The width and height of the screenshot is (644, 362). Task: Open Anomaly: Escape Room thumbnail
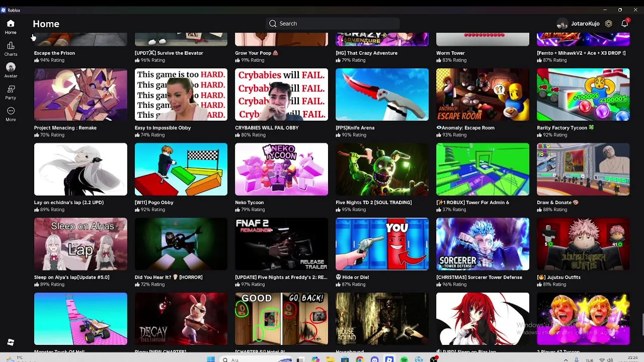pos(482,95)
